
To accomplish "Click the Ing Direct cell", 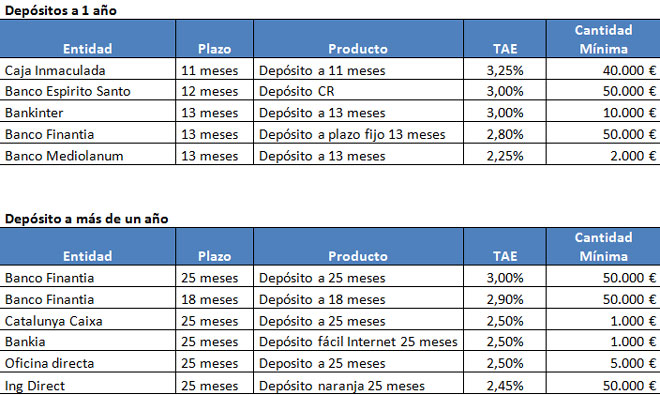I will tap(88, 384).
